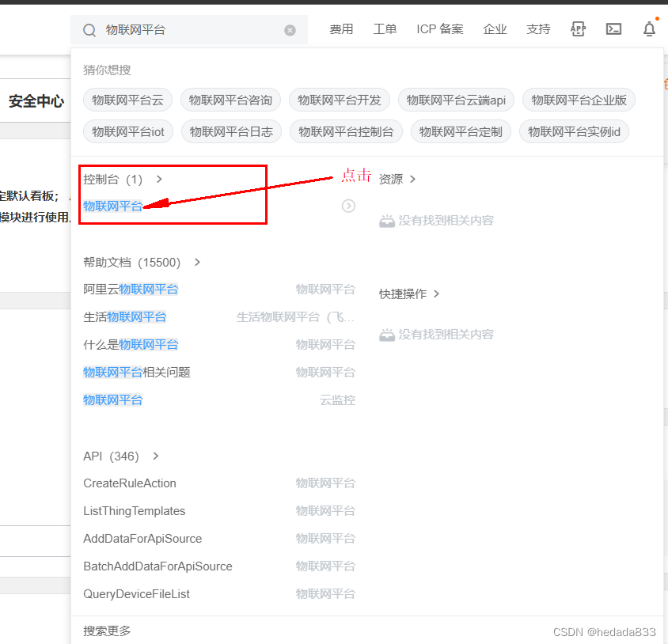Expand the 快捷操作 section

point(409,294)
